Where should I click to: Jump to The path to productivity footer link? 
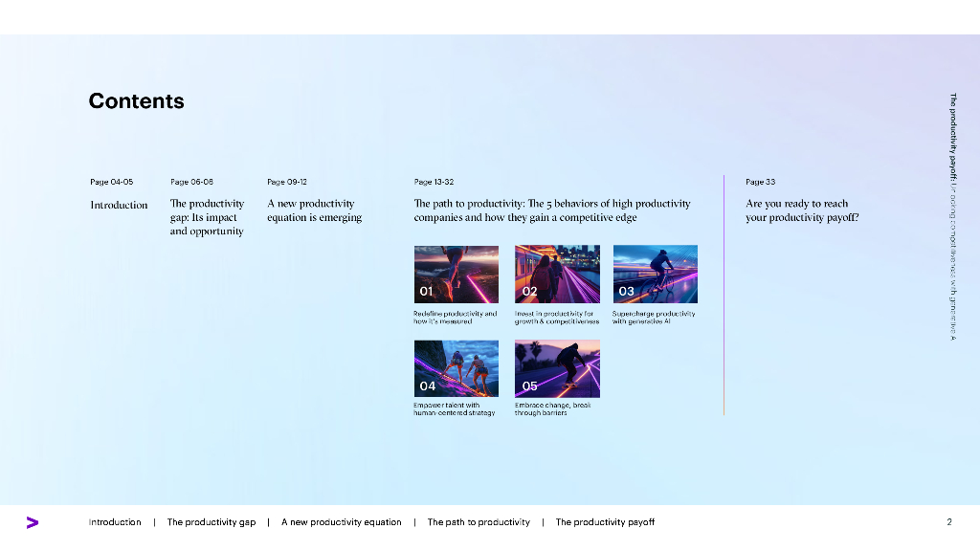[479, 522]
